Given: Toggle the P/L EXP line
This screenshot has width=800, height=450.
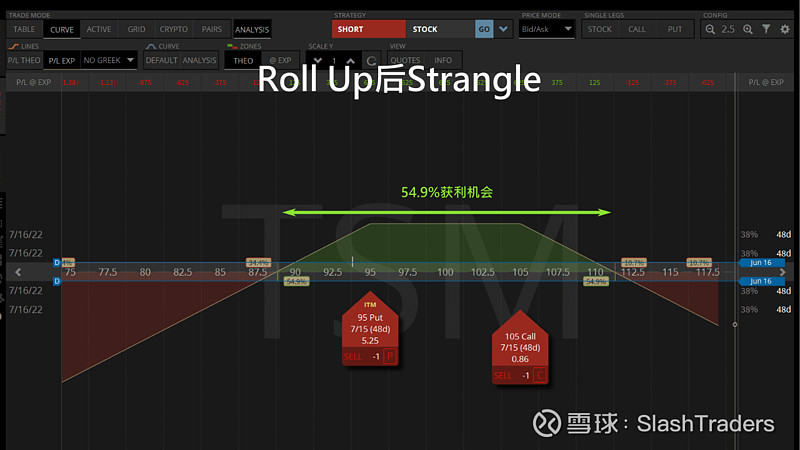Looking at the screenshot, I should click(62, 60).
